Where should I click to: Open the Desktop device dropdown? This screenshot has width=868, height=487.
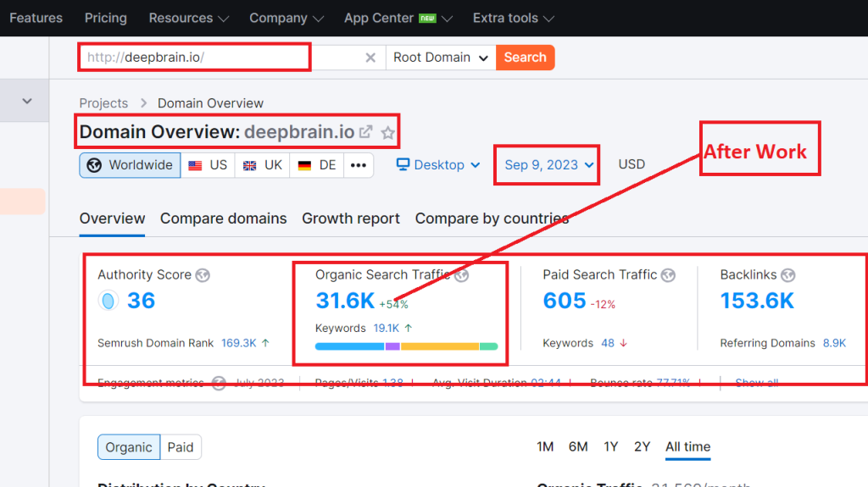point(438,165)
